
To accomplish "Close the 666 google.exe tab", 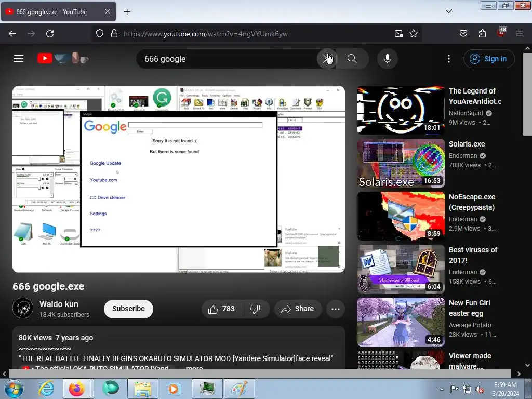I will click(107, 11).
